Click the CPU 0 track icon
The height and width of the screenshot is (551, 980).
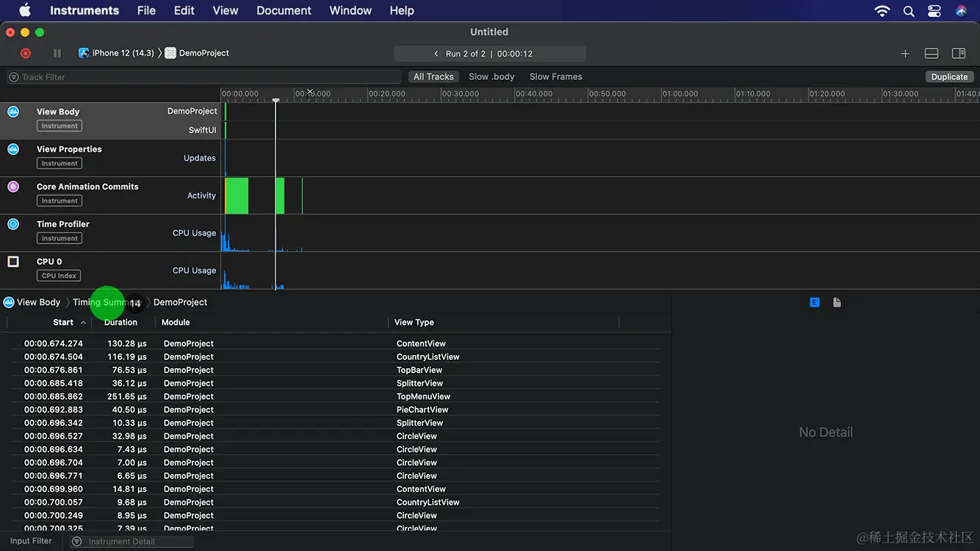pyautogui.click(x=13, y=262)
